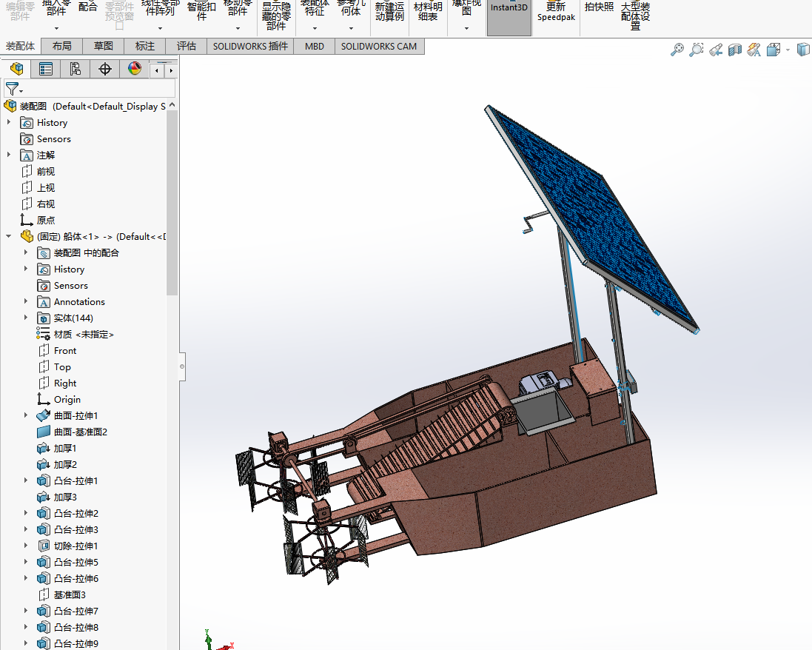The image size is (812, 650).
Task: Toggle the 零部件预览窗口 preview window
Action: (120, 13)
